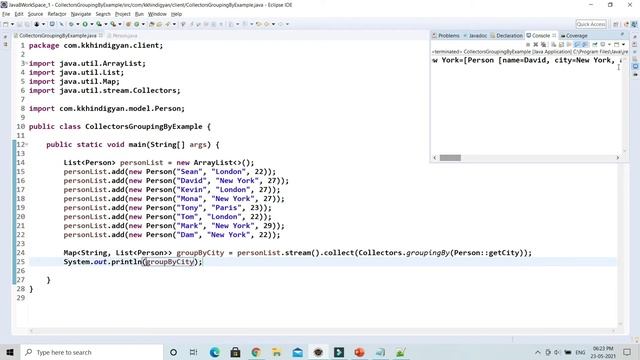Viewport: 640px width, 360px height.
Task: Open Google Chrome from the taskbar
Action: coord(256,352)
